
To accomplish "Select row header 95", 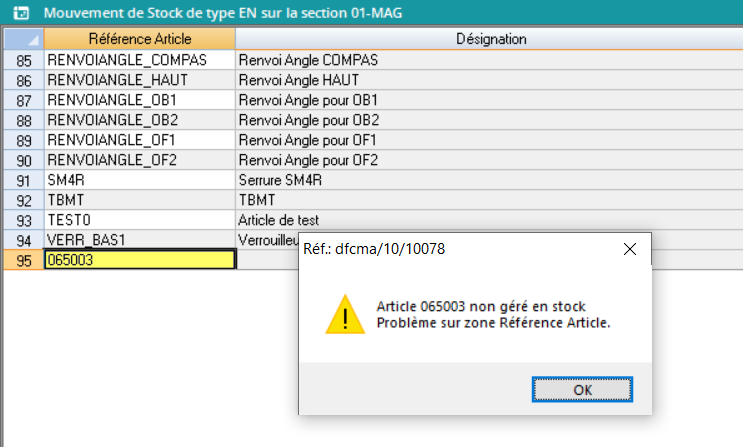I will click(x=24, y=260).
